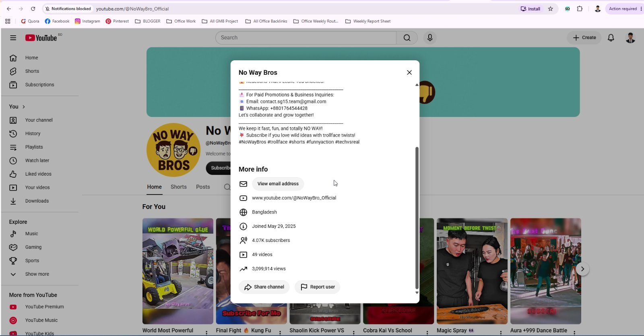The height and width of the screenshot is (336, 644).
Task: Open the YouTube hamburger guide menu
Action: click(x=13, y=38)
